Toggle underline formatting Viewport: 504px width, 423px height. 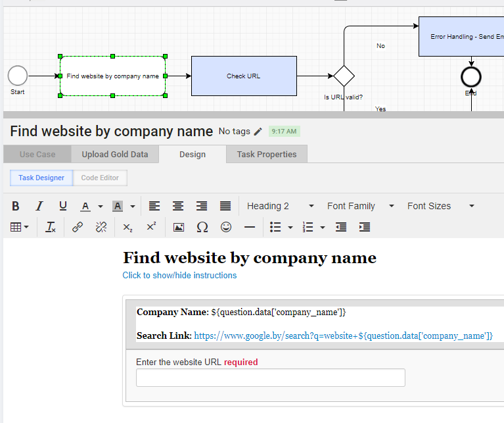click(63, 206)
